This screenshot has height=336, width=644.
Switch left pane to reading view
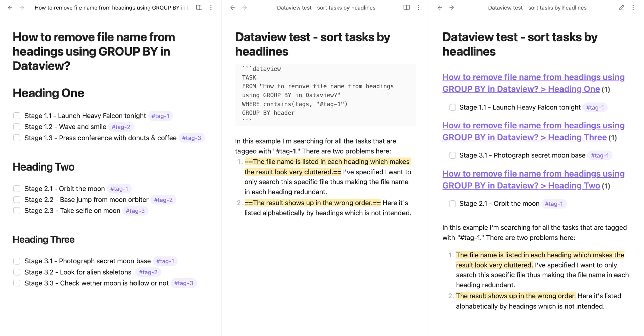(199, 8)
